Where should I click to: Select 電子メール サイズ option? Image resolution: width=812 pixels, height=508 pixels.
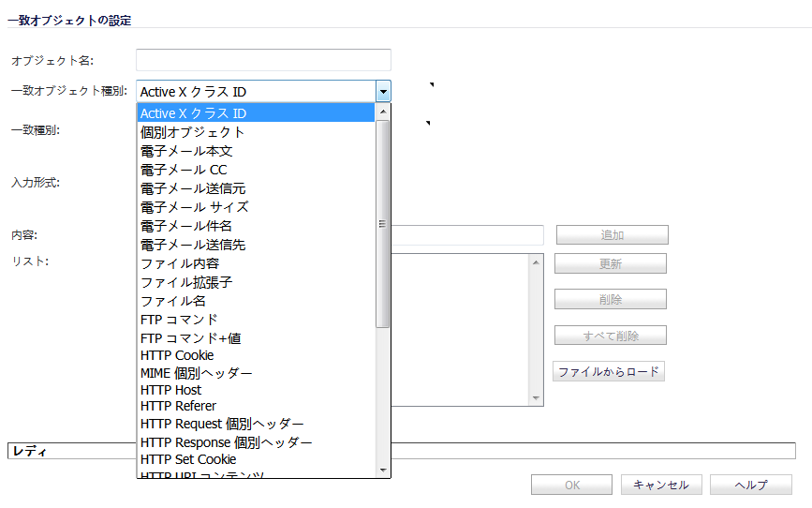pos(256,207)
